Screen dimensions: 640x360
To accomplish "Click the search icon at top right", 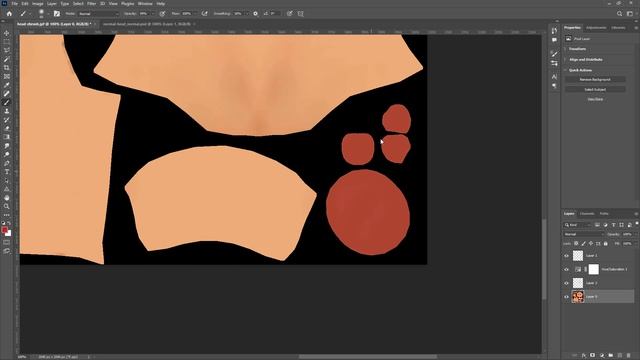I will [619, 13].
